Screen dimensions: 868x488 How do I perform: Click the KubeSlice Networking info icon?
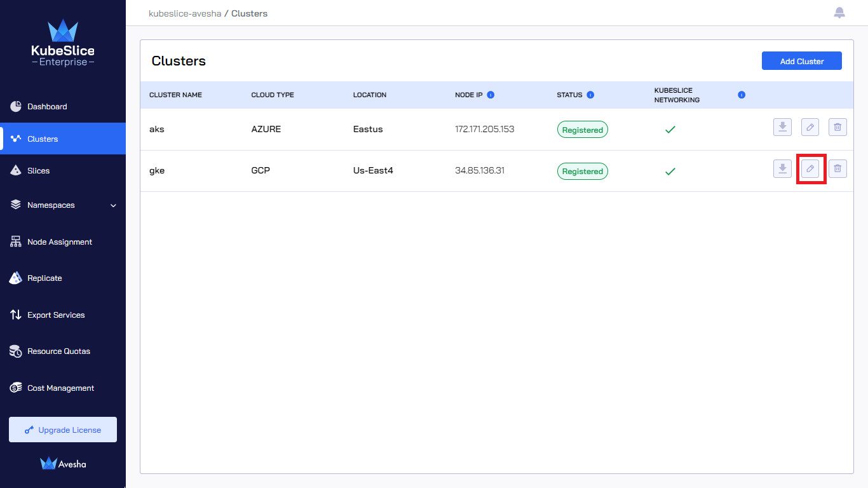click(x=742, y=95)
